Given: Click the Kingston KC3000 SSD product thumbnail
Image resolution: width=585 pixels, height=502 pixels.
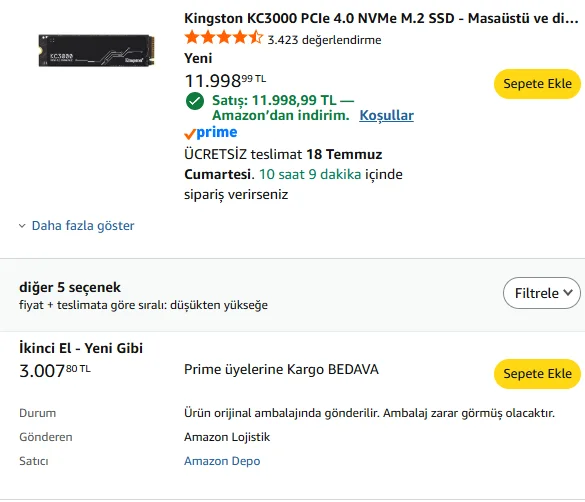Looking at the screenshot, I should [x=97, y=51].
